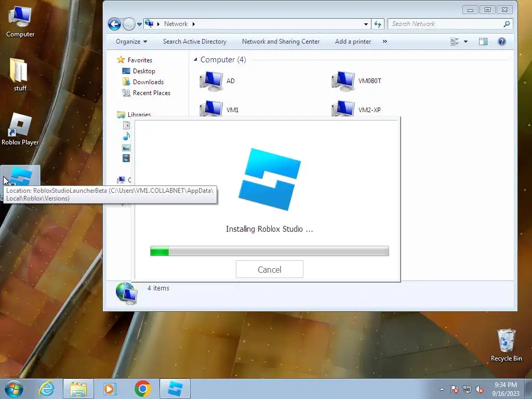Open Windows Media Player from taskbar
The height and width of the screenshot is (399, 532).
(x=110, y=389)
